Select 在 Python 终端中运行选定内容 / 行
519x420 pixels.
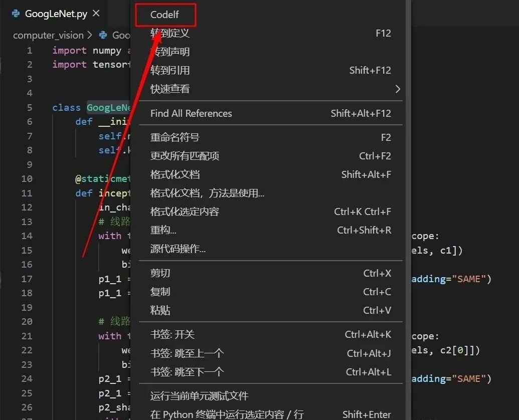tap(270, 414)
